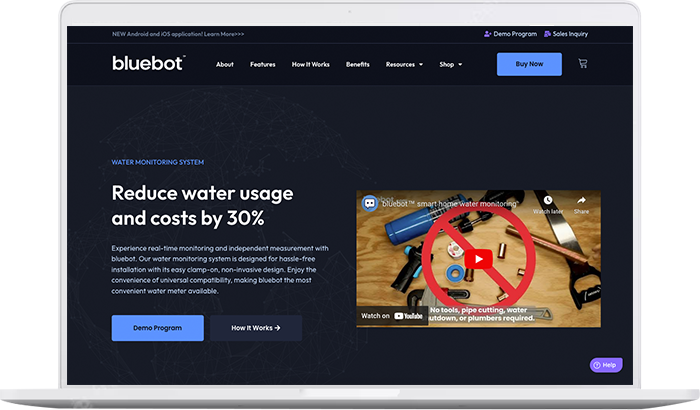
Task: Open How It Works in navigation
Action: pyautogui.click(x=311, y=64)
